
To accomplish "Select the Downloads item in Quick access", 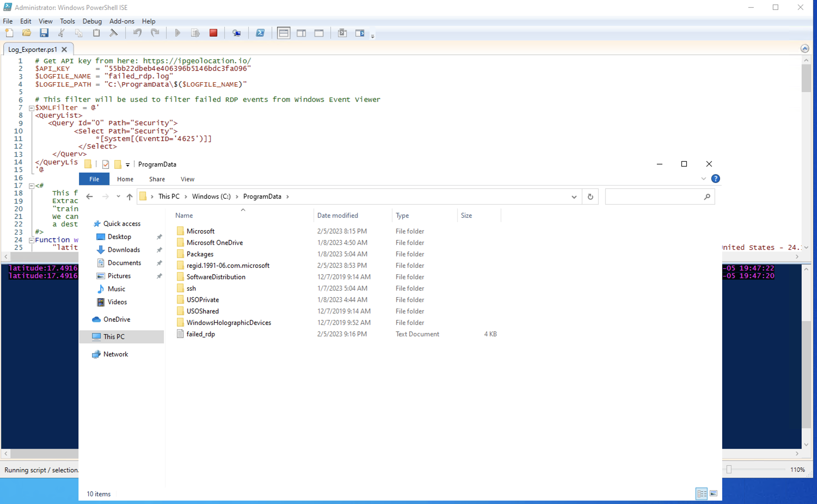I will [x=123, y=250].
